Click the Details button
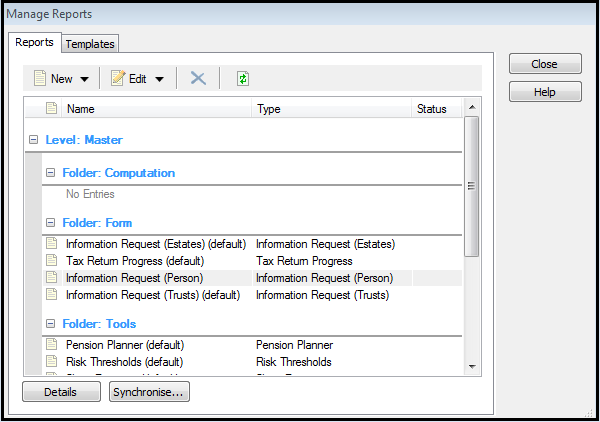600x422 pixels. (x=61, y=392)
